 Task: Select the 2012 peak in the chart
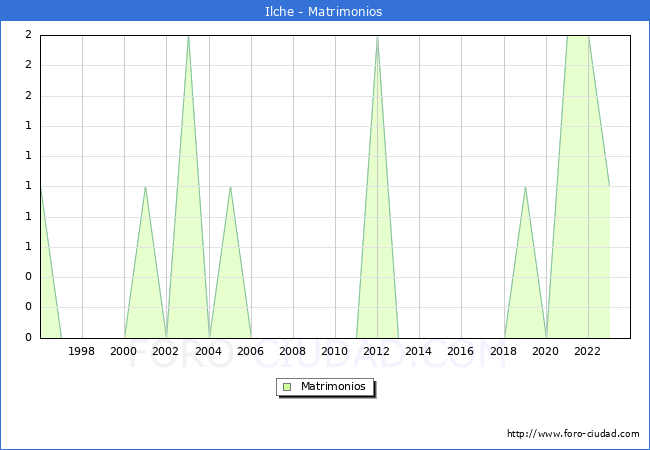(377, 36)
